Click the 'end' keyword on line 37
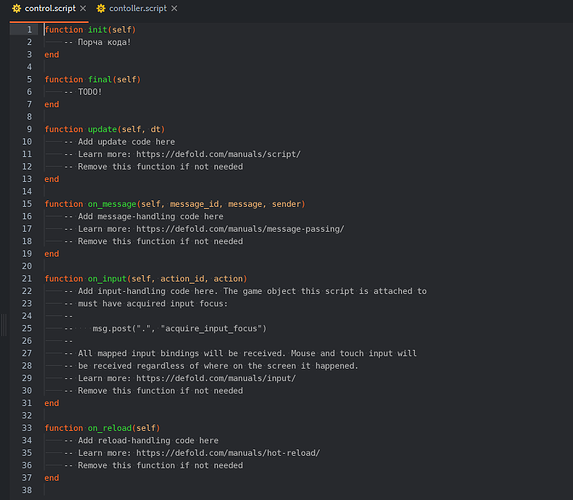 tap(52, 478)
